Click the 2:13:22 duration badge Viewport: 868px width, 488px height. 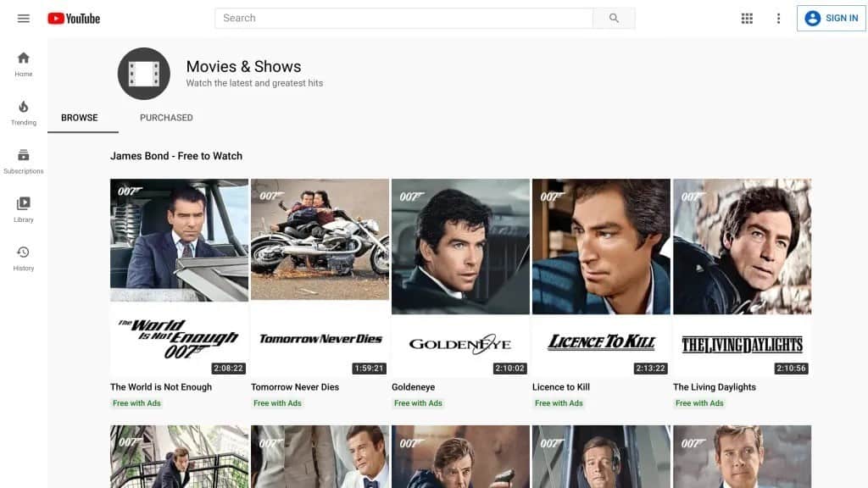650,369
